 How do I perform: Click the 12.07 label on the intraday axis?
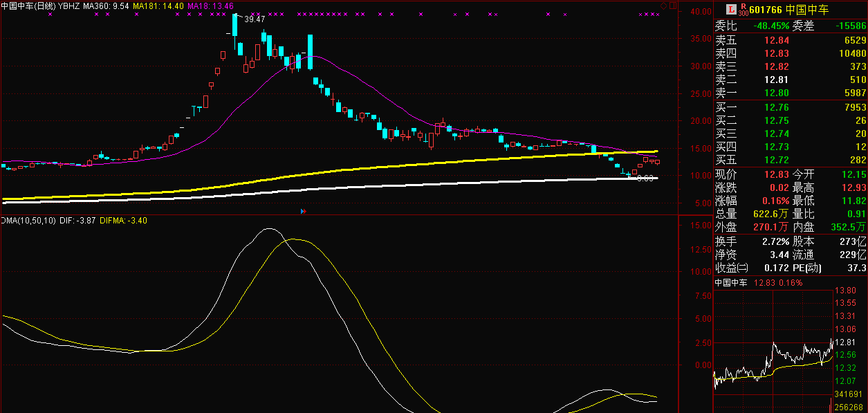point(847,381)
